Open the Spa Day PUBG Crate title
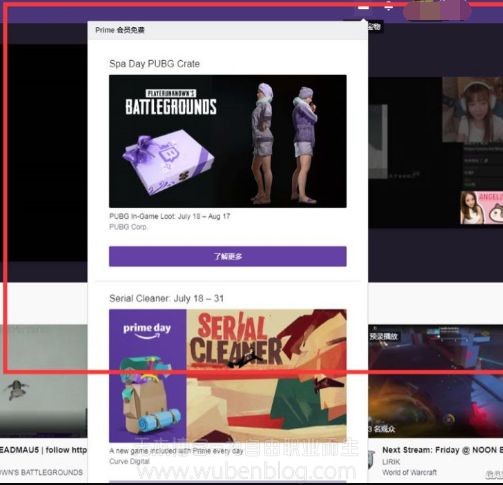Screen dimensions: 503x485 click(154, 64)
